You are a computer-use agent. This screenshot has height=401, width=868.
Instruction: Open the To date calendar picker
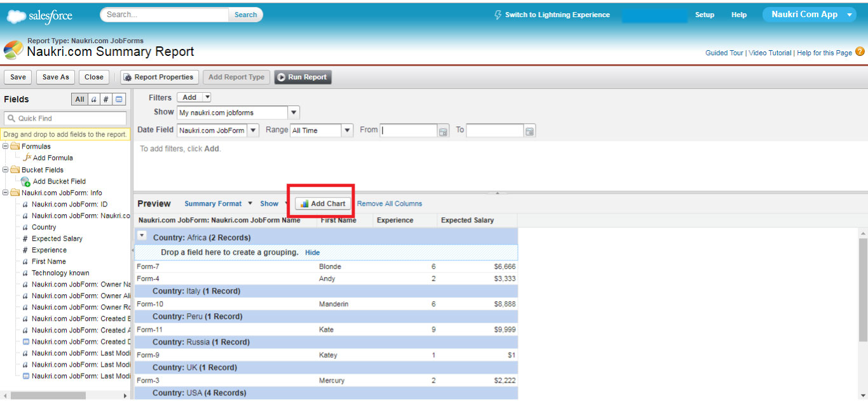click(x=529, y=131)
